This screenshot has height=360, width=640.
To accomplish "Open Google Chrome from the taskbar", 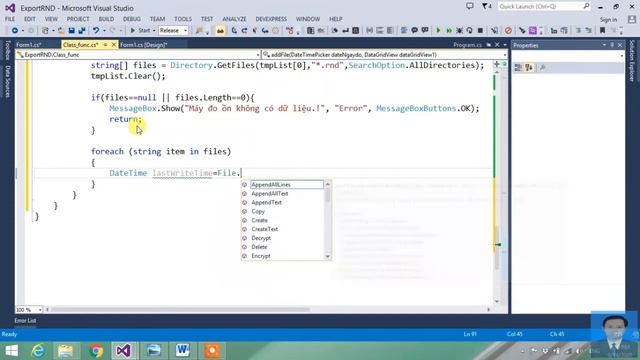I will 96,351.
